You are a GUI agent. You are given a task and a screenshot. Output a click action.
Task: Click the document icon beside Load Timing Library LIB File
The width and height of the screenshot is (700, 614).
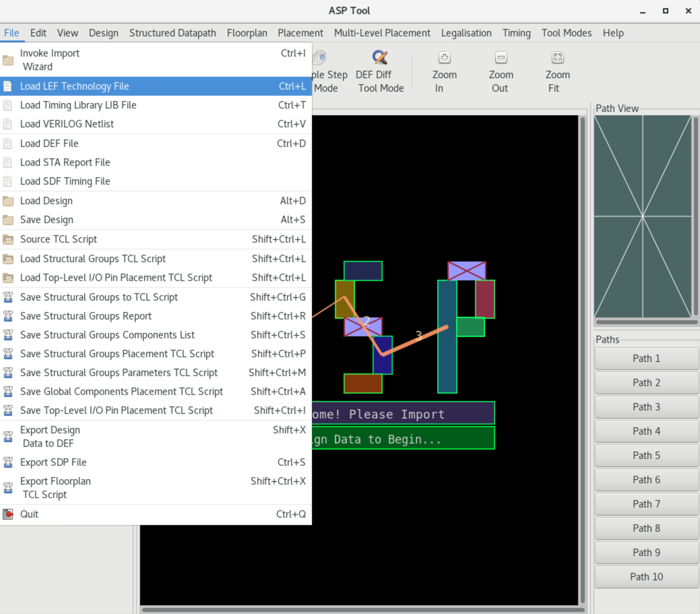pyautogui.click(x=7, y=105)
